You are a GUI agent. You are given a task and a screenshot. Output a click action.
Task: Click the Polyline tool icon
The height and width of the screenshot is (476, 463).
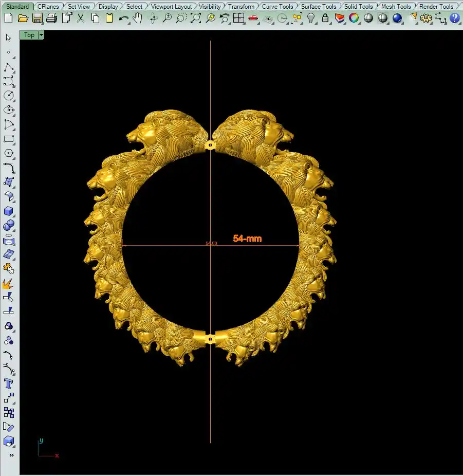(x=9, y=67)
